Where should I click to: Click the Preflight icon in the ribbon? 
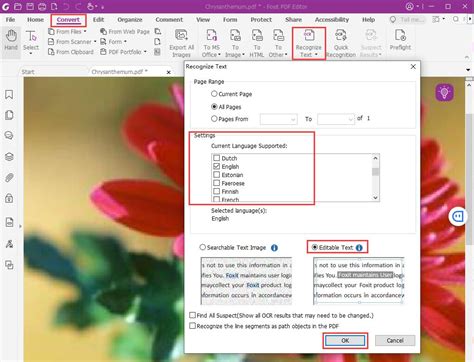[x=400, y=35]
